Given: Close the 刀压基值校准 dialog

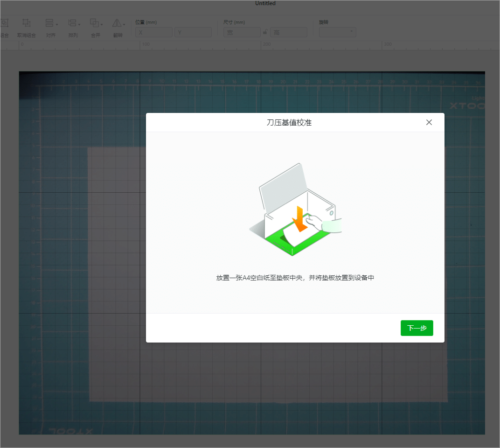Looking at the screenshot, I should coord(429,122).
